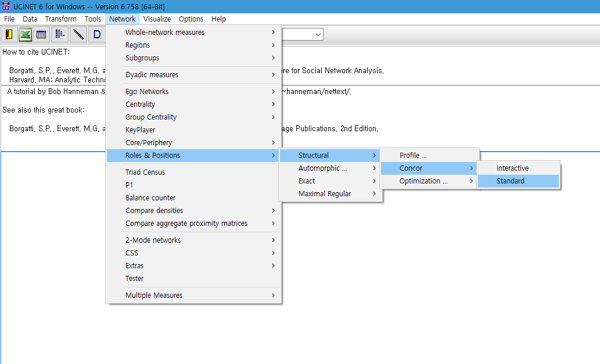Select Concor submenu entry

429,168
